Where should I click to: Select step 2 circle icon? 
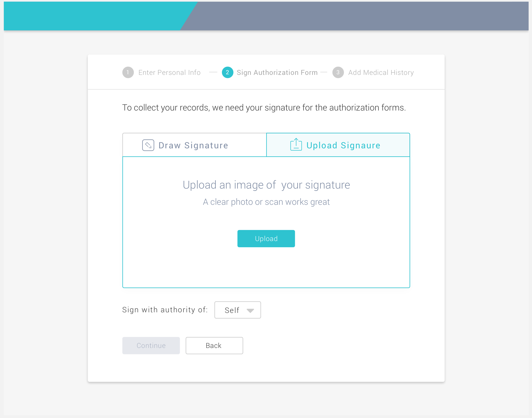[x=227, y=72]
